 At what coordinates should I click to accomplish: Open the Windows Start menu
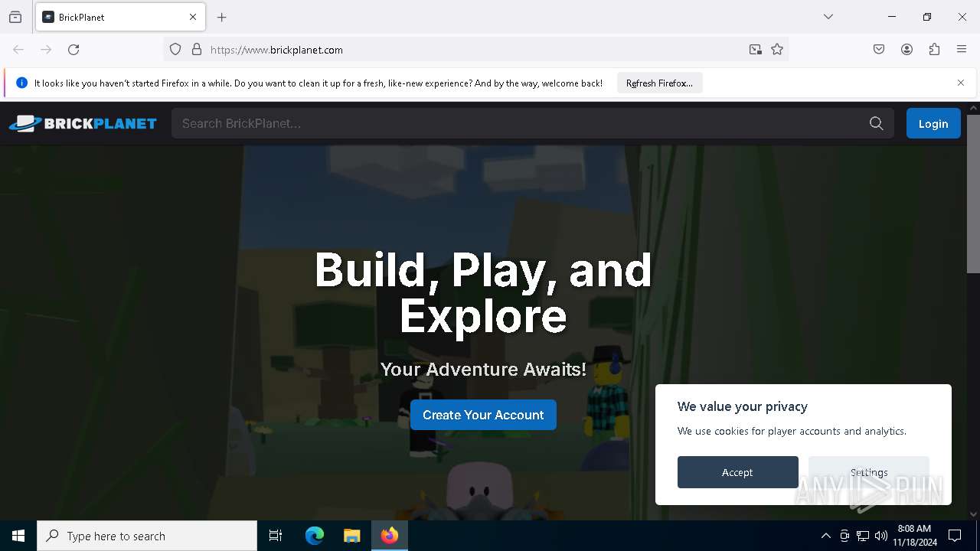(x=18, y=536)
